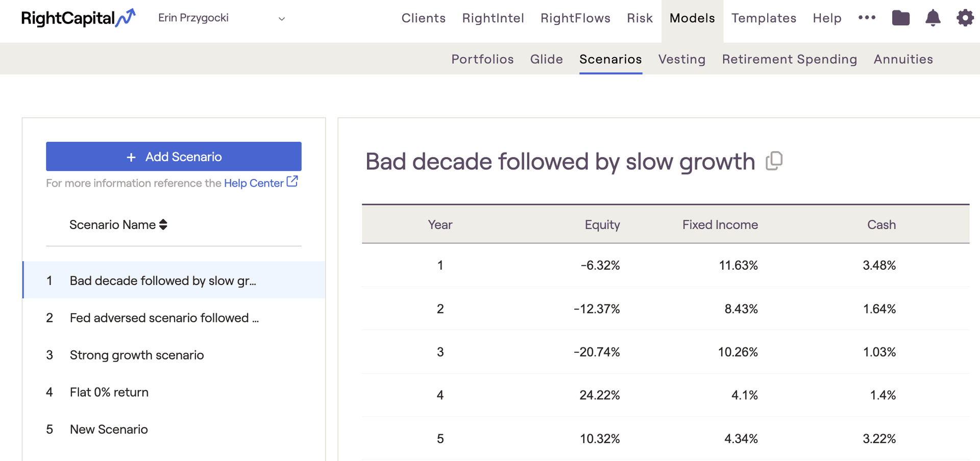The width and height of the screenshot is (980, 461).
Task: Open the Risk menu
Action: 640,18
